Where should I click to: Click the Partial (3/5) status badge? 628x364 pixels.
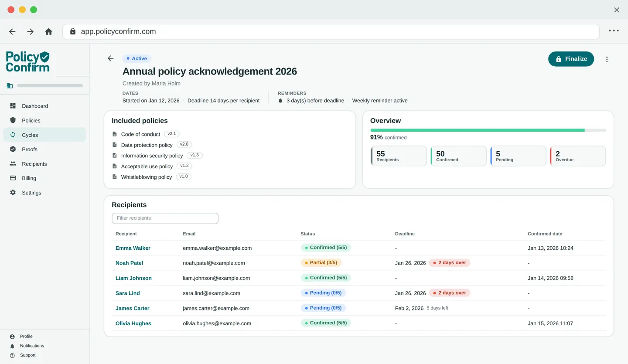(x=321, y=263)
